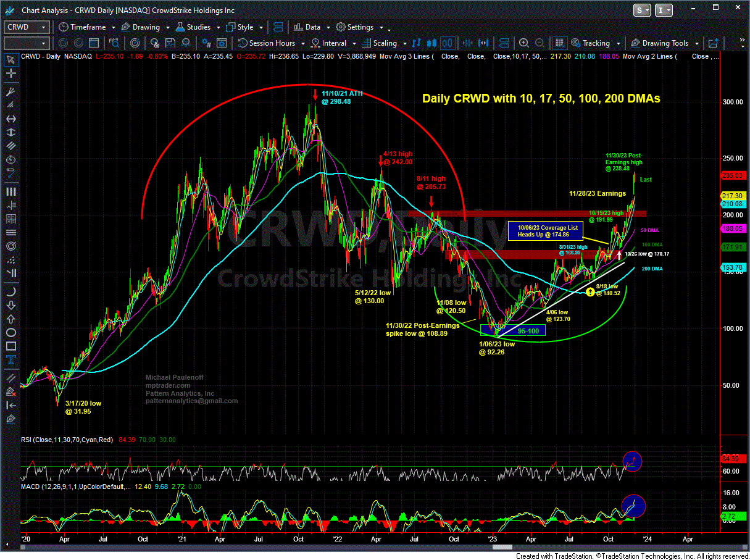The width and height of the screenshot is (750, 560).
Task: Toggle the S mode button in title bar
Action: [643, 10]
